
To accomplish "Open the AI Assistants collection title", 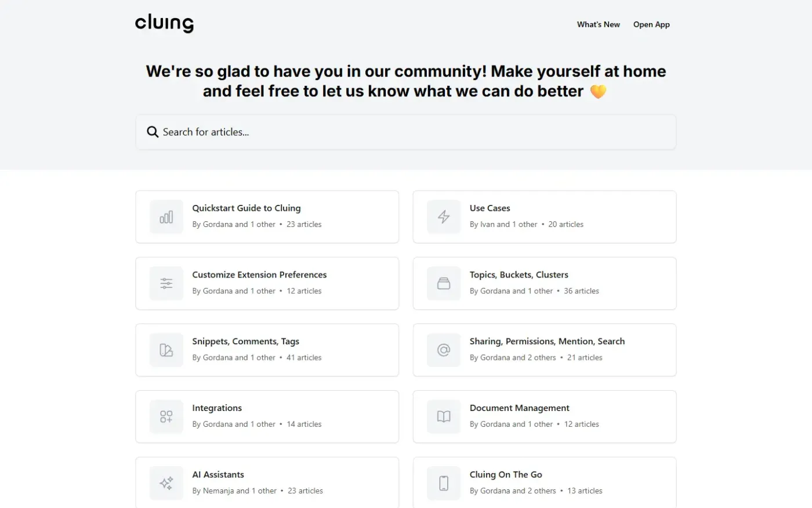I will coord(218,475).
